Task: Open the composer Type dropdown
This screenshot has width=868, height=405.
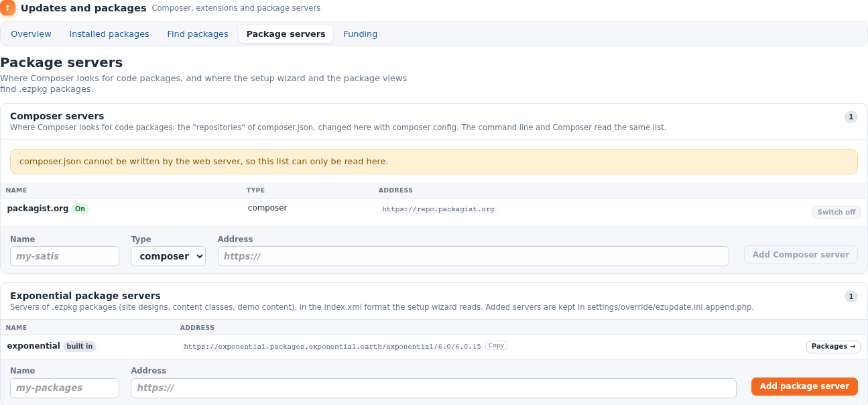Action: 168,256
